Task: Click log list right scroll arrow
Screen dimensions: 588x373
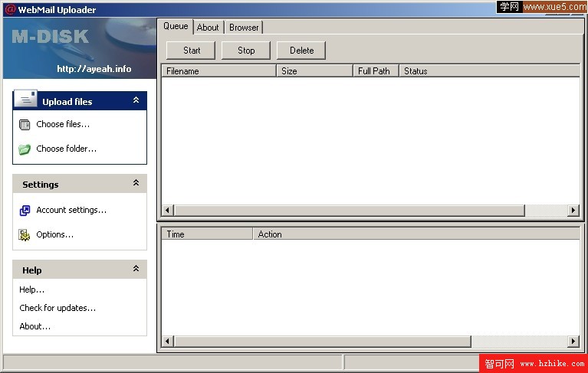Action: pyautogui.click(x=573, y=341)
